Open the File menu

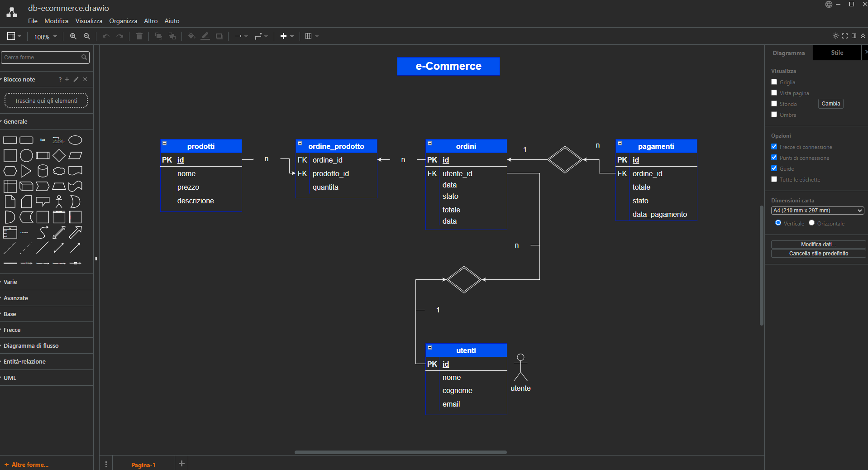(x=33, y=21)
